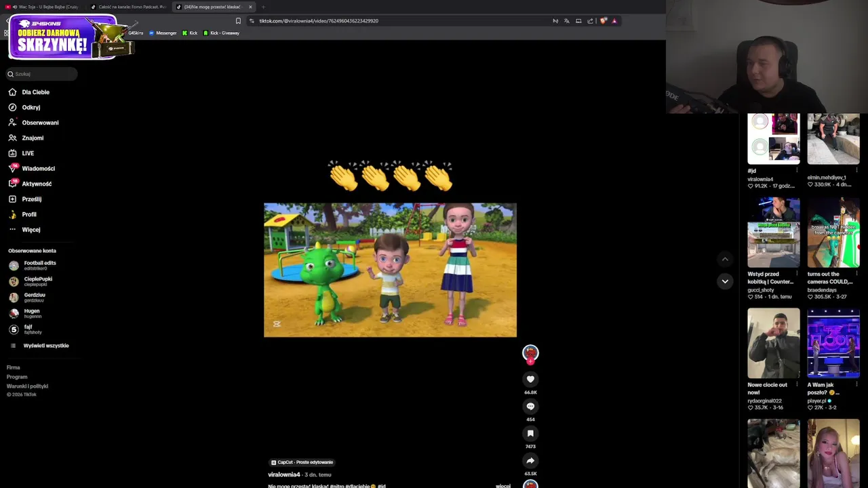
Task: Follow creator via pink plus badge
Action: click(x=530, y=362)
